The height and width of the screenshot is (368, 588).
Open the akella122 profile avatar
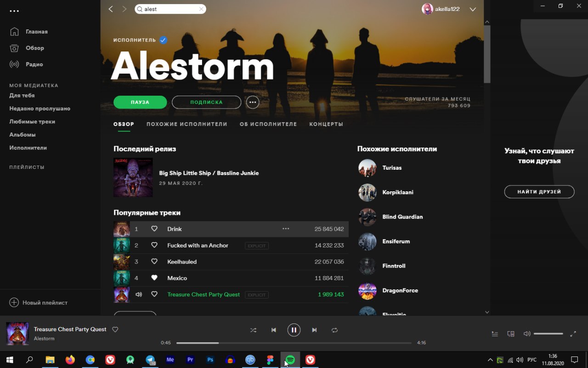pyautogui.click(x=427, y=9)
